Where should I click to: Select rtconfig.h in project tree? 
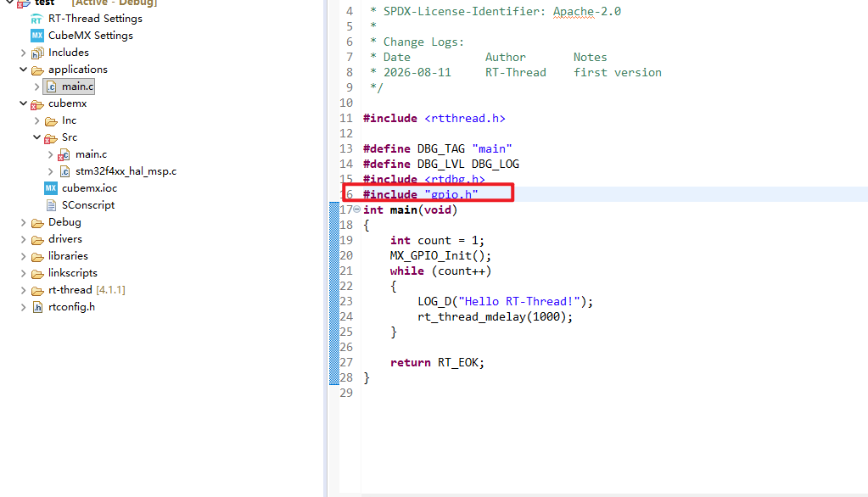click(x=71, y=307)
